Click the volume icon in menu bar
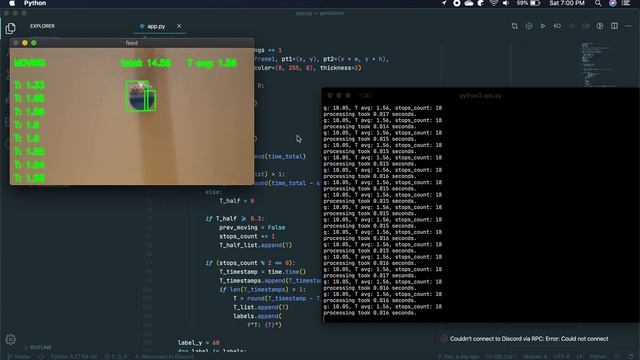The image size is (640, 360). click(x=506, y=3)
